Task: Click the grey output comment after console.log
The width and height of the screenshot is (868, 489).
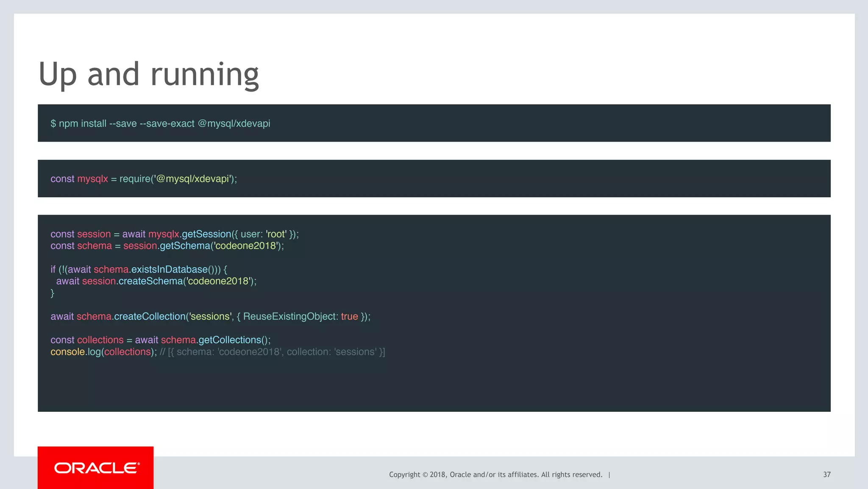Action: 272,352
